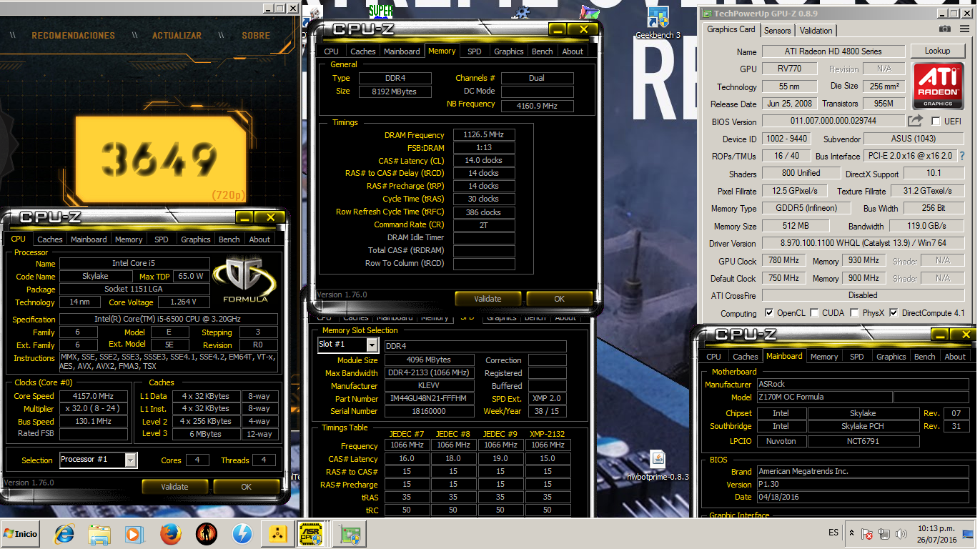
Task: Click the motherboard model Z170M OC Formula
Action: tap(823, 397)
